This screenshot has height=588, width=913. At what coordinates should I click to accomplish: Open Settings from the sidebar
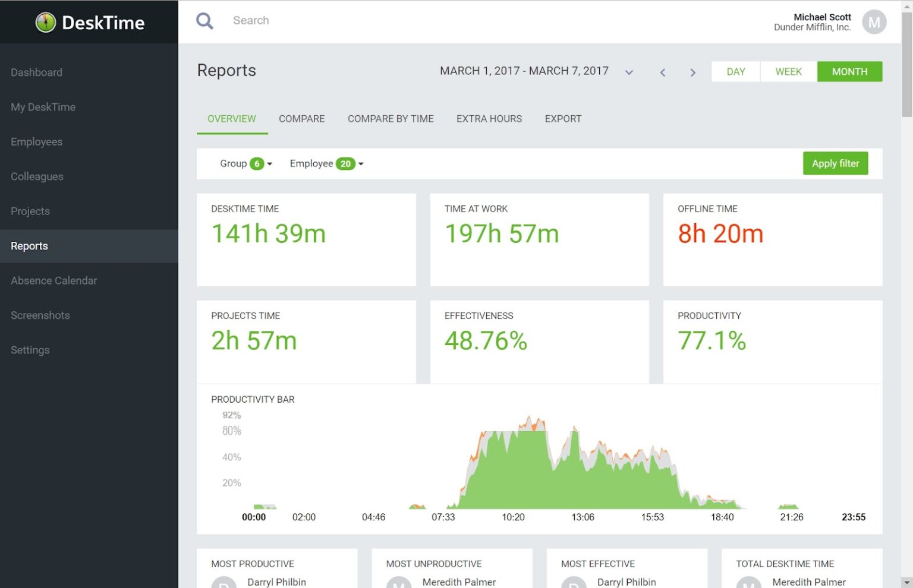click(30, 350)
